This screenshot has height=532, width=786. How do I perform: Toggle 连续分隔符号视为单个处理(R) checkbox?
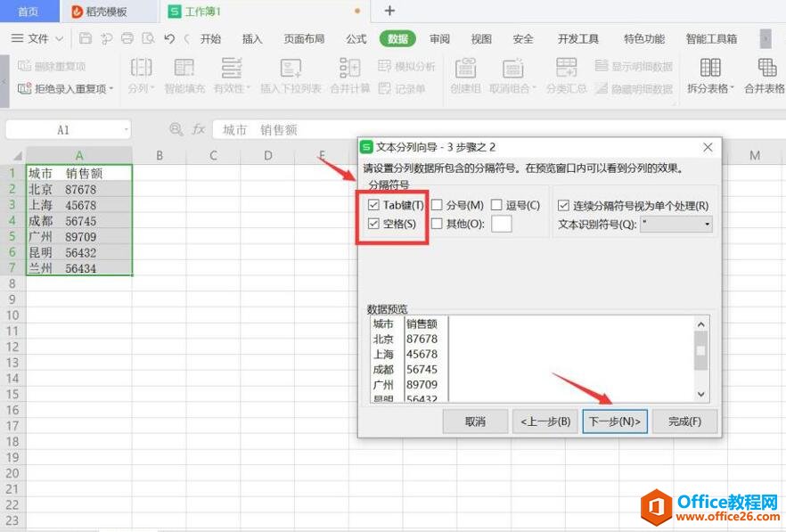click(x=563, y=205)
